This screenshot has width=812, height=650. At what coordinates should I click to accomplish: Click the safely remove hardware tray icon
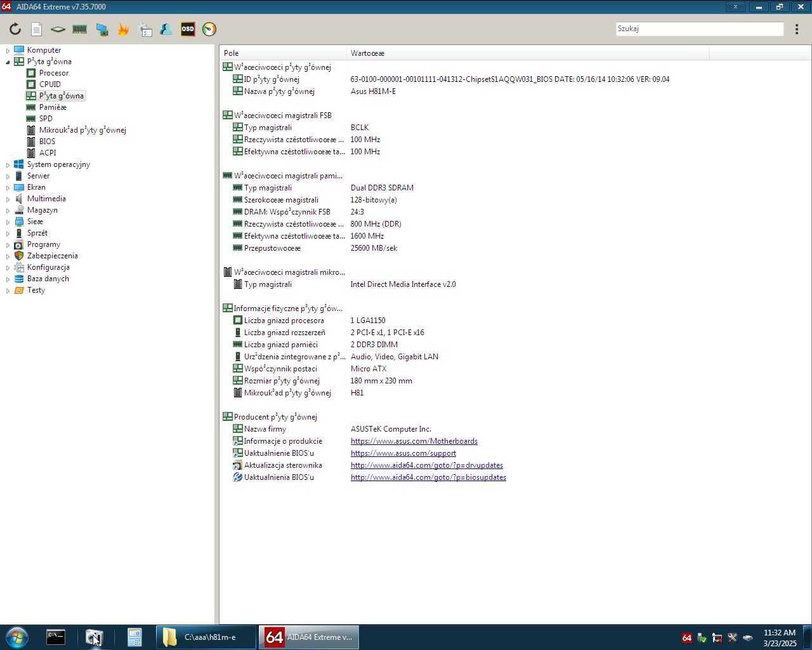[x=702, y=638]
